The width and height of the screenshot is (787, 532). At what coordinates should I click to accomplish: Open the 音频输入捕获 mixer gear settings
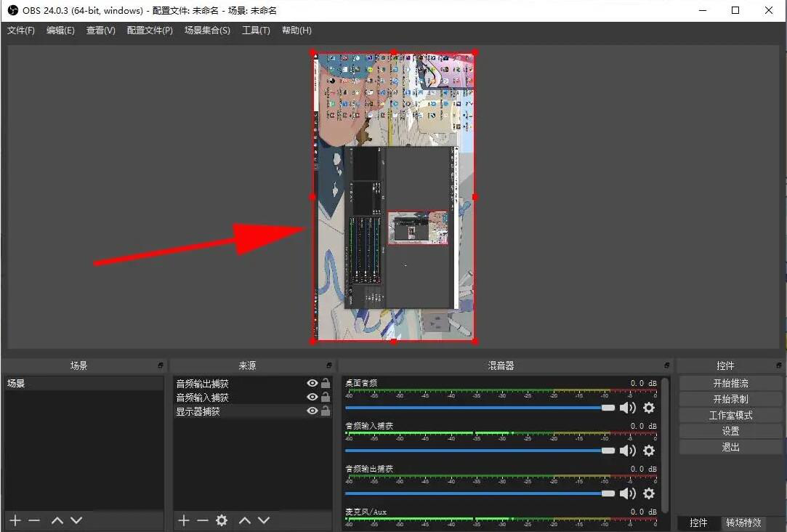[x=649, y=451]
